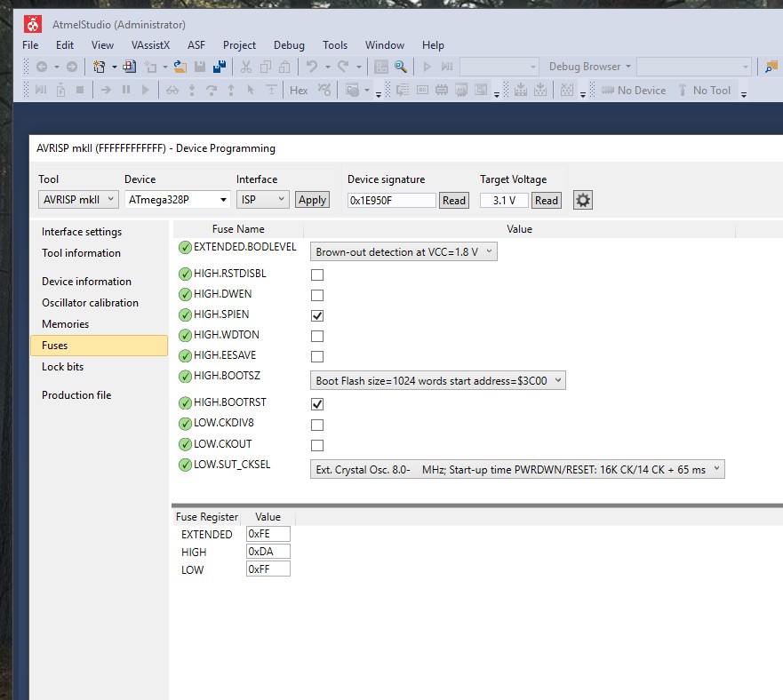
Task: Open the File menu
Action: [30, 45]
